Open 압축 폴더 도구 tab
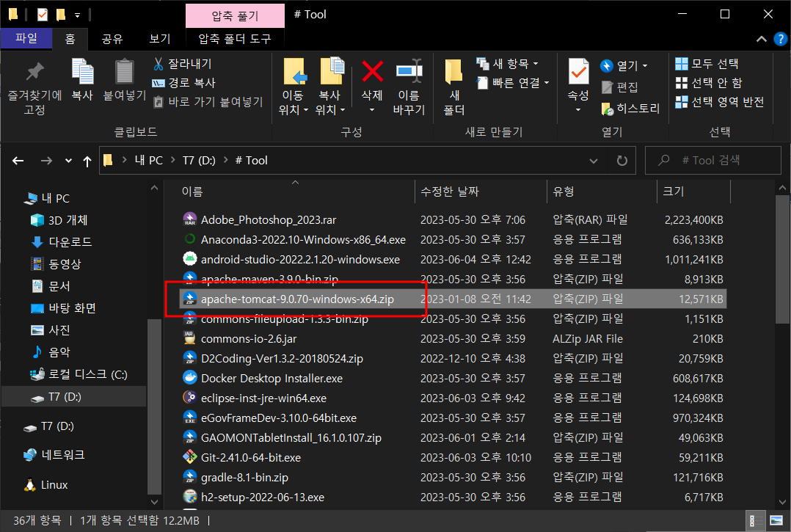This screenshot has height=532, width=791. click(235, 39)
